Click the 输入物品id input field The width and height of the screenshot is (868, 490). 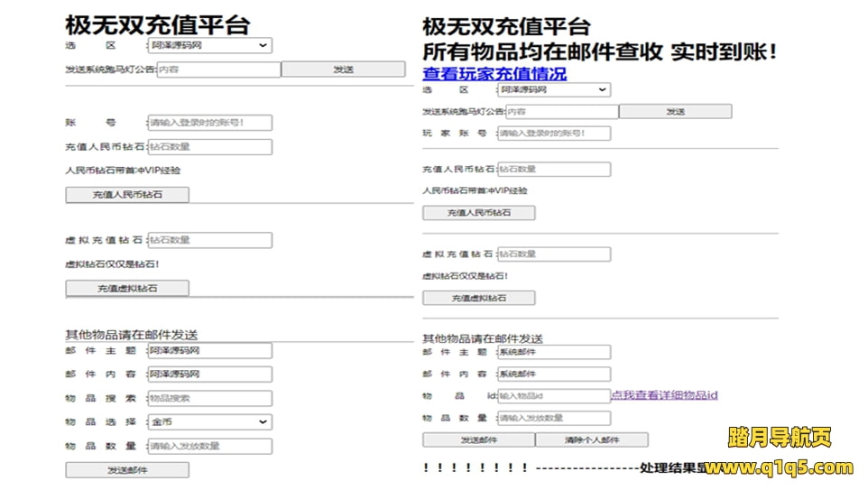[553, 395]
